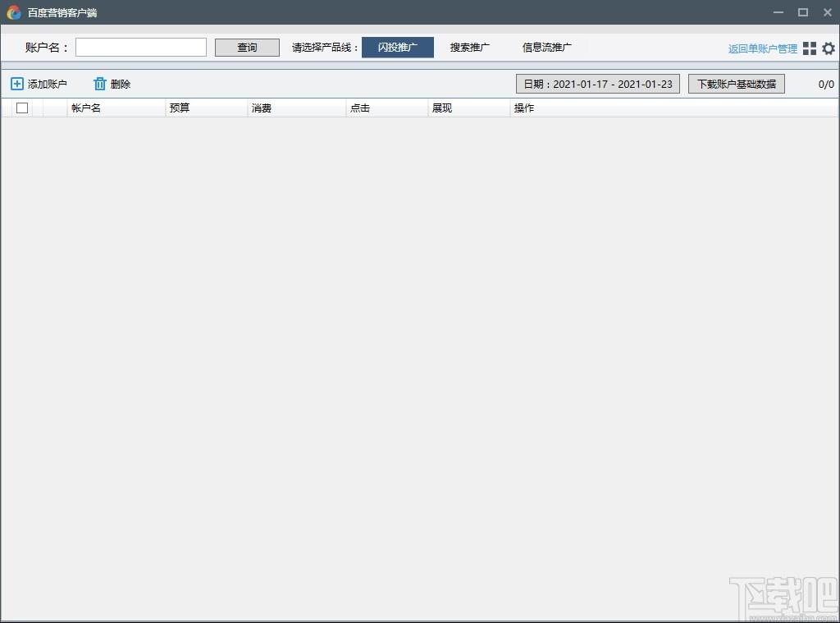Switch to the 信息流推广 tab
Image resolution: width=840 pixels, height=623 pixels.
point(547,47)
